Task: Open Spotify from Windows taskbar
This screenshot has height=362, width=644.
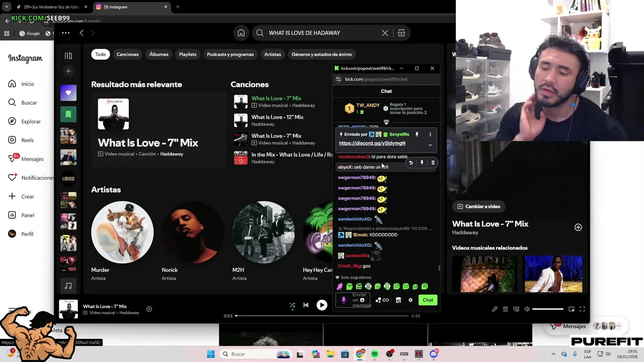Action: point(374,354)
